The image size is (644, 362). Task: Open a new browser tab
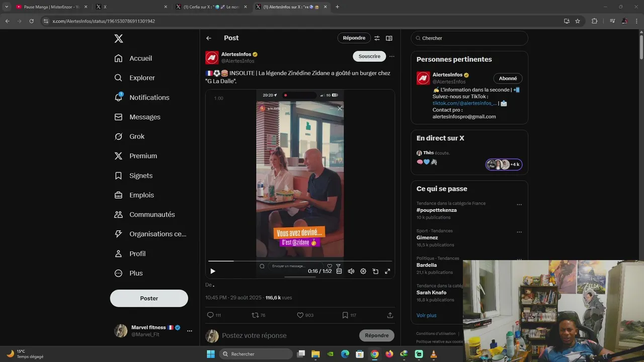(x=337, y=7)
